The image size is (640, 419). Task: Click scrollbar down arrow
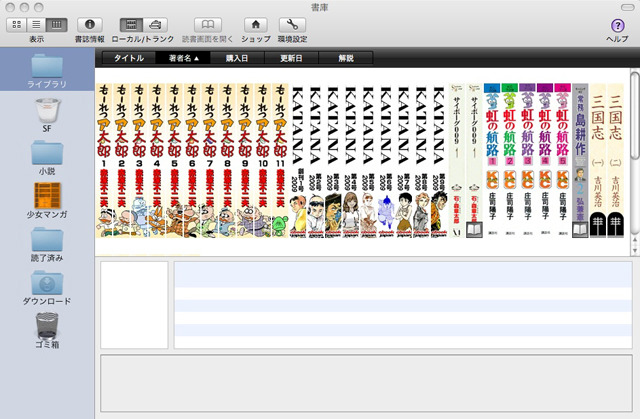click(x=635, y=250)
